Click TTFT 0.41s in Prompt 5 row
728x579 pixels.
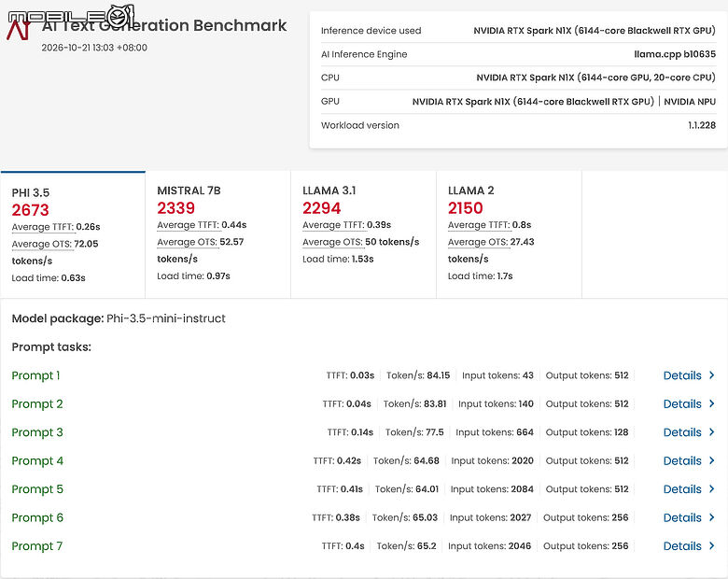click(x=340, y=488)
